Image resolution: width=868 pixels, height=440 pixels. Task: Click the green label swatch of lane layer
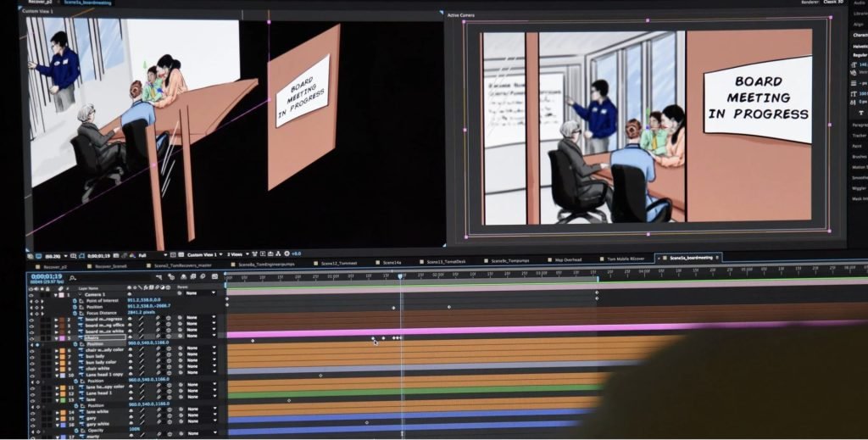63,400
